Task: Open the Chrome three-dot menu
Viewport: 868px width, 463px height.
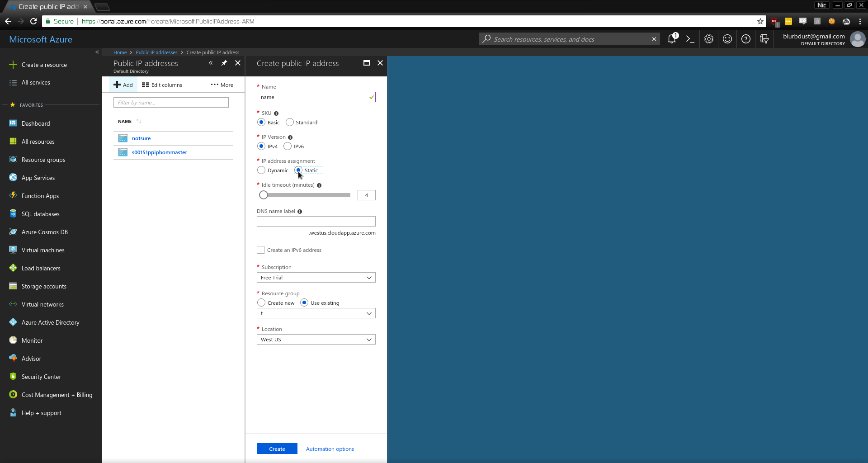Action: click(860, 21)
